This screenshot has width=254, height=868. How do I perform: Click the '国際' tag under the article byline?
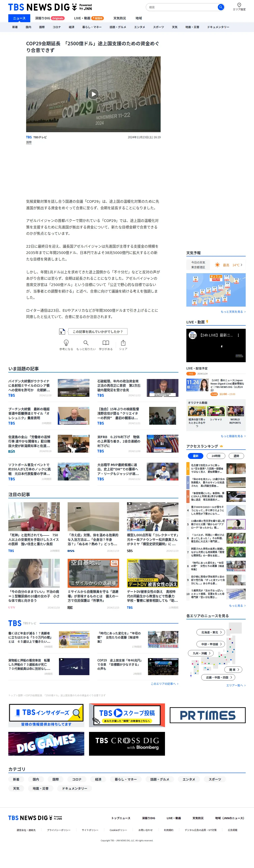click(29, 142)
